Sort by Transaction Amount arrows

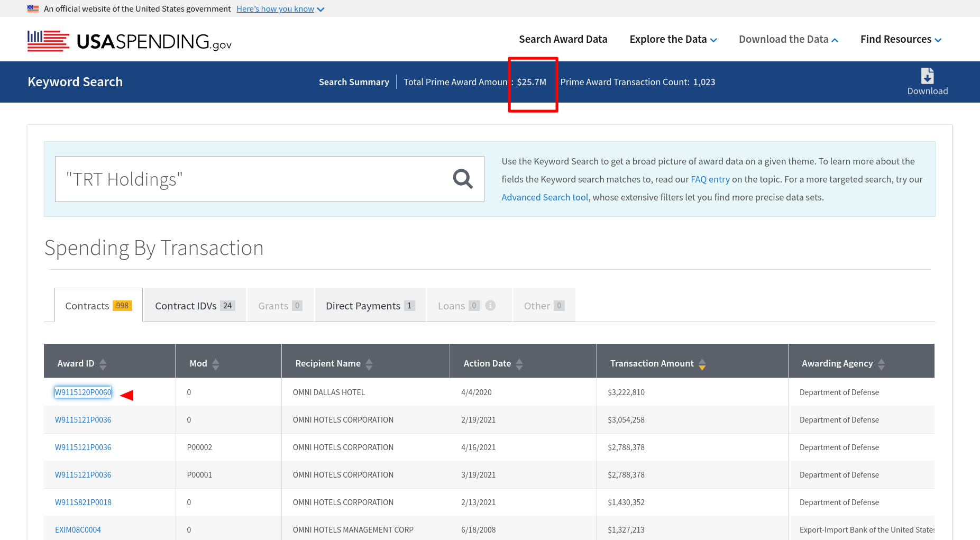coord(702,364)
